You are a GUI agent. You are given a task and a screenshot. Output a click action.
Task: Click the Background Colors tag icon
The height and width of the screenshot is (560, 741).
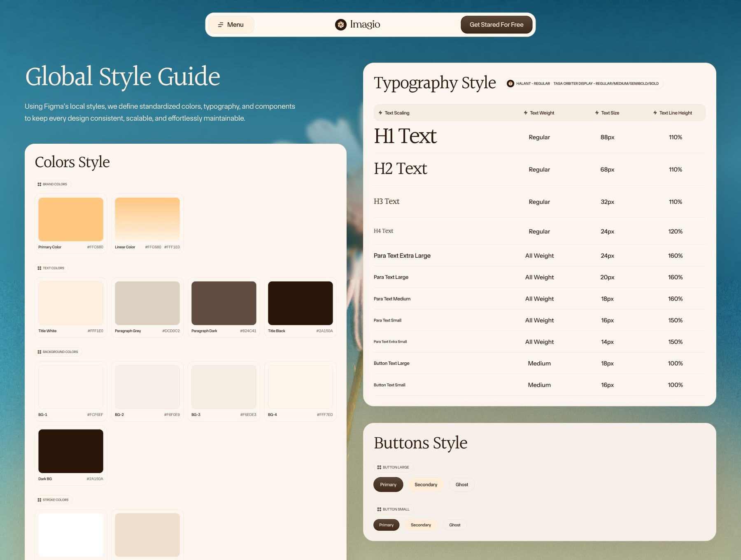point(40,352)
